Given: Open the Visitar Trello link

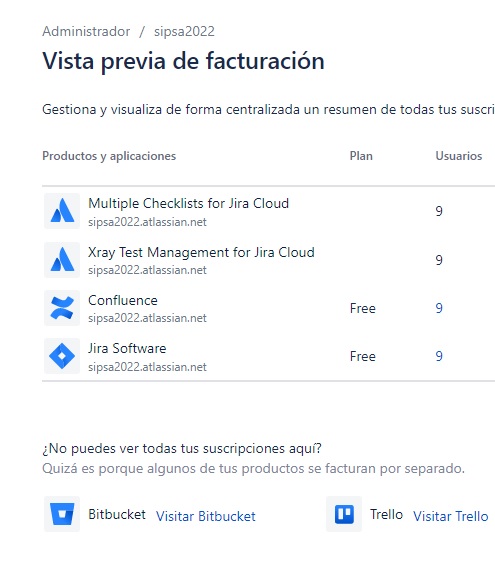Looking at the screenshot, I should click(451, 516).
